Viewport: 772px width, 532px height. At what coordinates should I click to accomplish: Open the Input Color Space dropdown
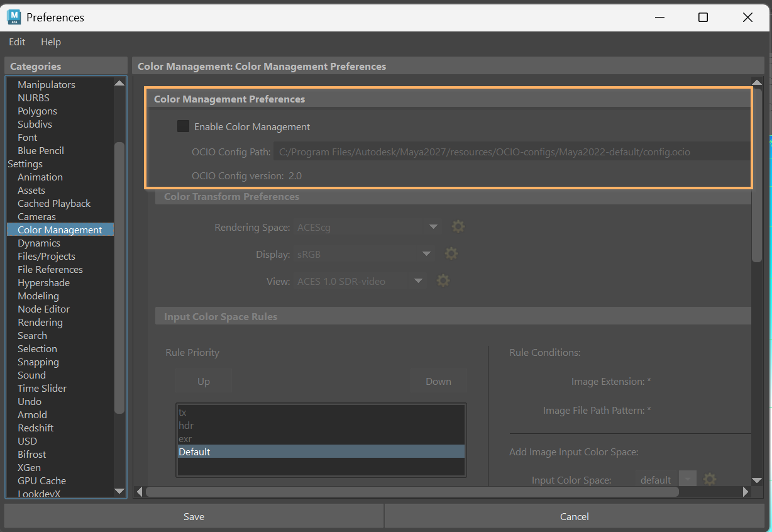tap(666, 480)
